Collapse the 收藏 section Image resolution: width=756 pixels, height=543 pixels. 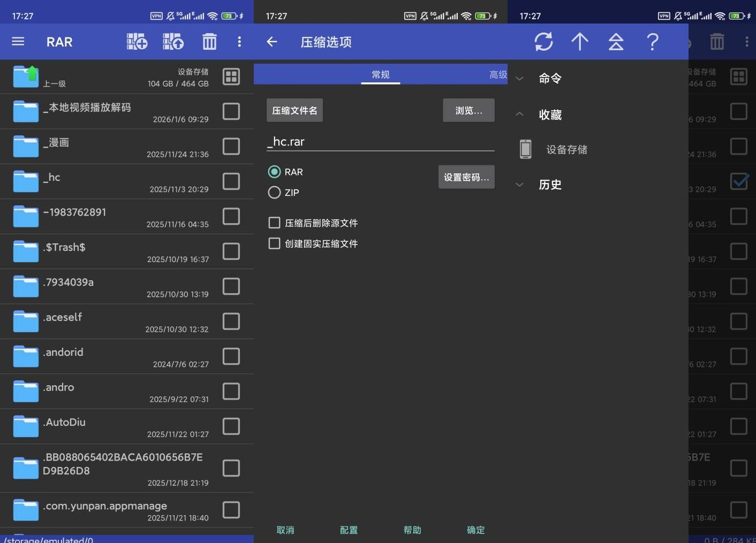(550, 115)
